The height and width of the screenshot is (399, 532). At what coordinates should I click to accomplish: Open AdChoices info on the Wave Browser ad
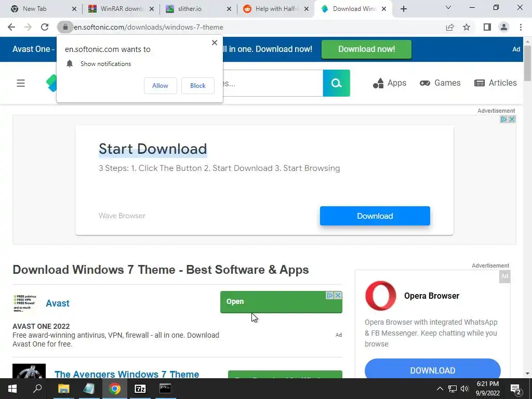[x=504, y=119]
